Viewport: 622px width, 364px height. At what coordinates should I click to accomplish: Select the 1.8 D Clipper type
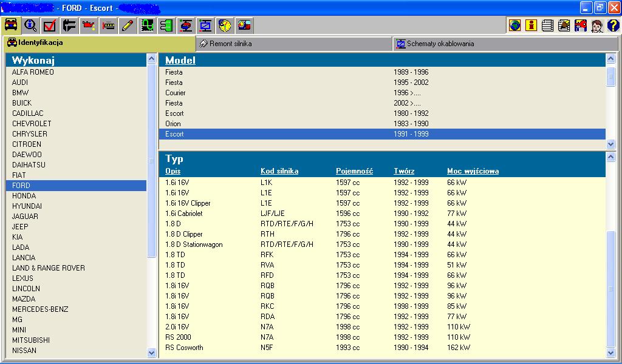coord(382,234)
